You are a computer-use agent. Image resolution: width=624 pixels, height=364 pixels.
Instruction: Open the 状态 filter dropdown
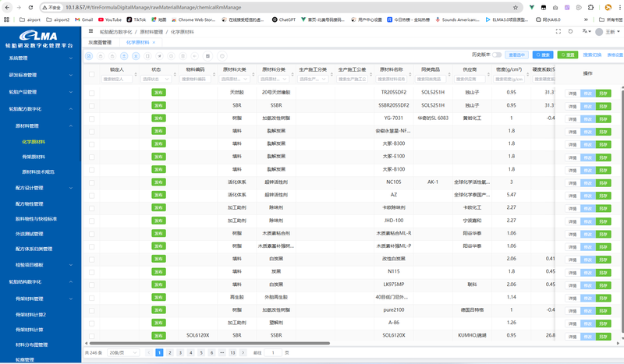[157, 80]
